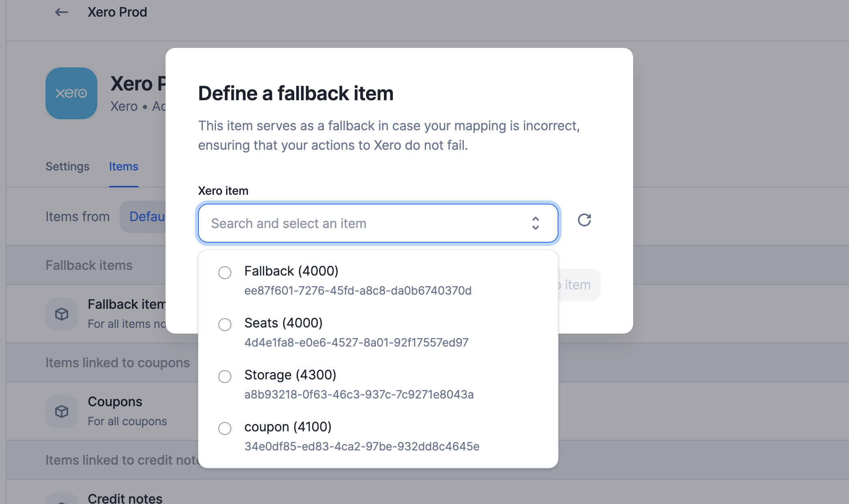Click the Xero logo icon

click(71, 93)
